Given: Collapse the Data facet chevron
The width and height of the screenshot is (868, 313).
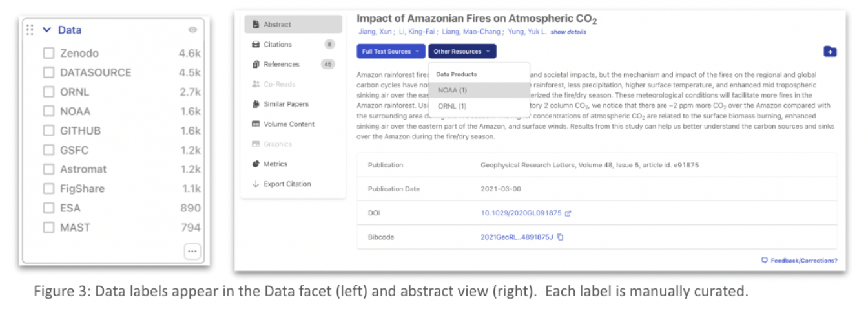Looking at the screenshot, I should tap(46, 30).
